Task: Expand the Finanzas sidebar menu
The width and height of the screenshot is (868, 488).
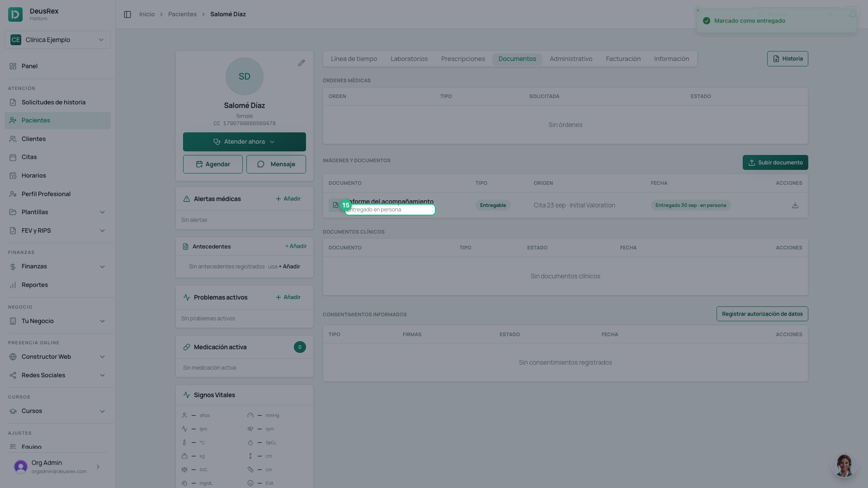Action: pyautogui.click(x=57, y=266)
